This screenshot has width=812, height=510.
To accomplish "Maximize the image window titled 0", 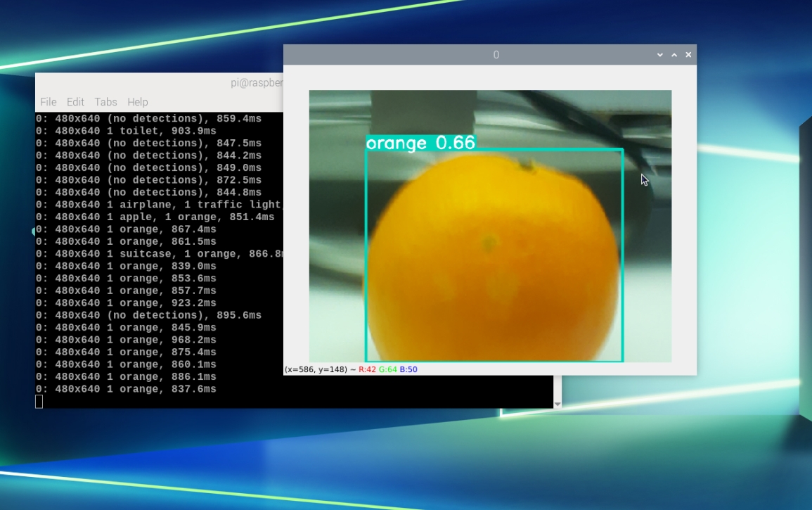I will pos(674,54).
